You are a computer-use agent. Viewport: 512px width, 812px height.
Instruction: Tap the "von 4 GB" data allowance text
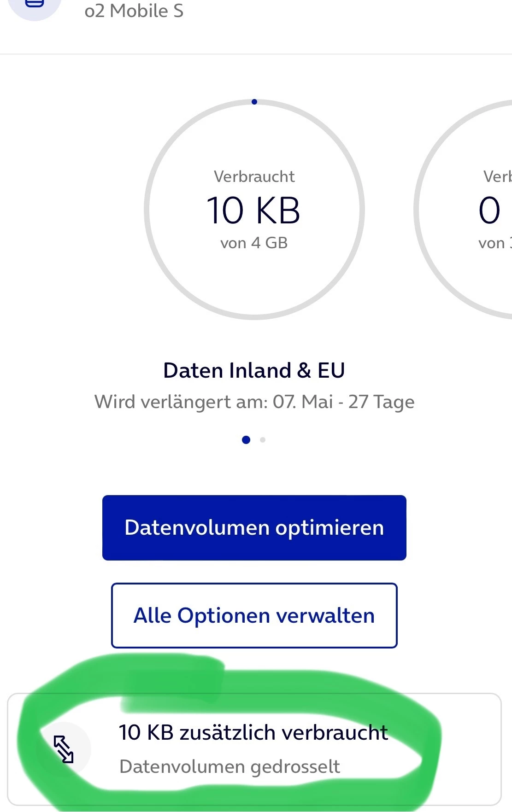pyautogui.click(x=254, y=243)
